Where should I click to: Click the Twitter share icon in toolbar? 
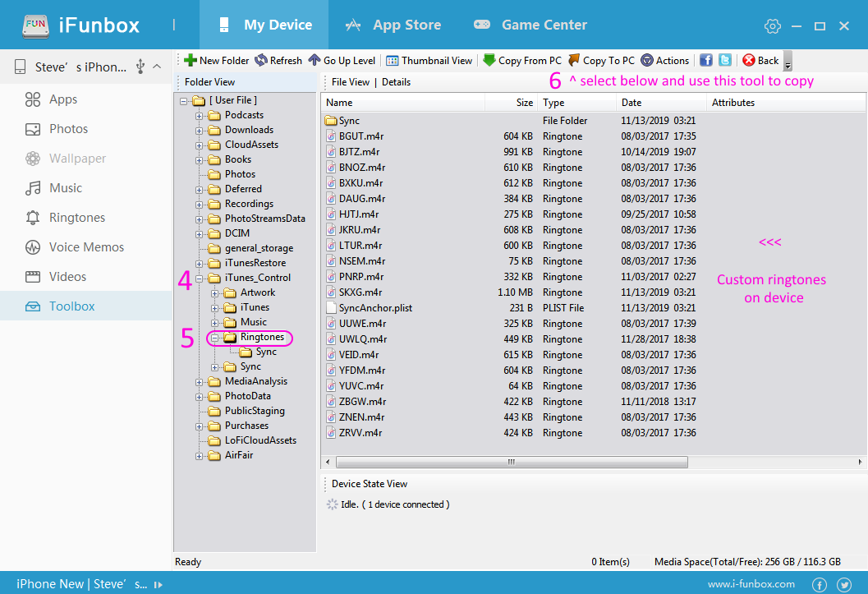click(724, 60)
